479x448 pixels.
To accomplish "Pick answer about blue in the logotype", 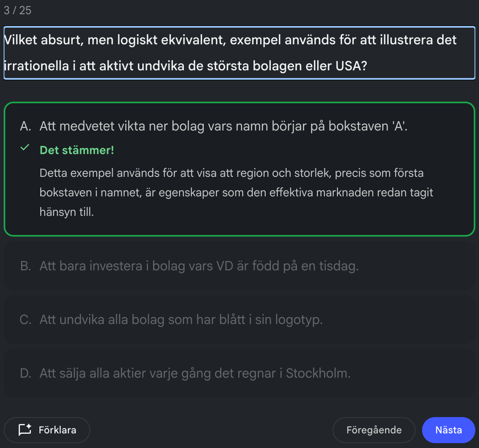I will tap(181, 320).
